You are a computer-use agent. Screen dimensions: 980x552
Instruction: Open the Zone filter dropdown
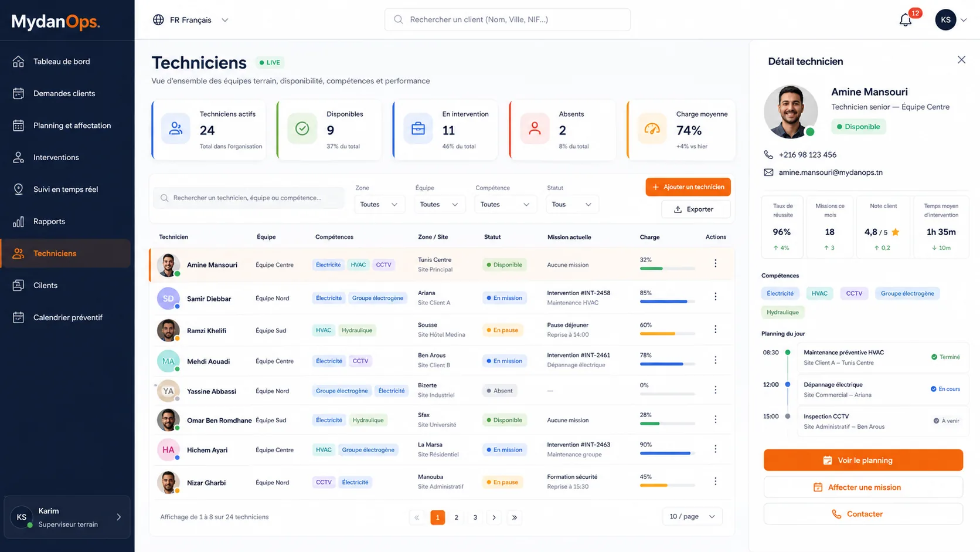[x=379, y=204]
